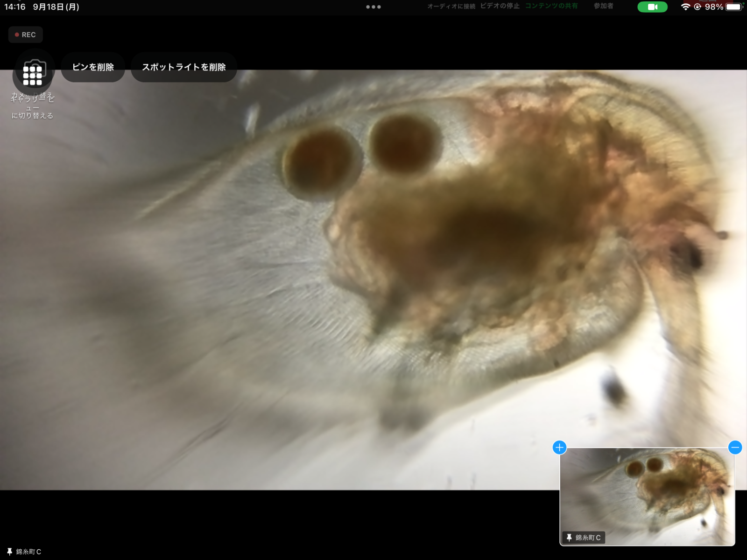Viewport: 747px width, 560px height.
Task: Tap the 錦糸町 C pin label at the bottom left
Action: [x=24, y=552]
